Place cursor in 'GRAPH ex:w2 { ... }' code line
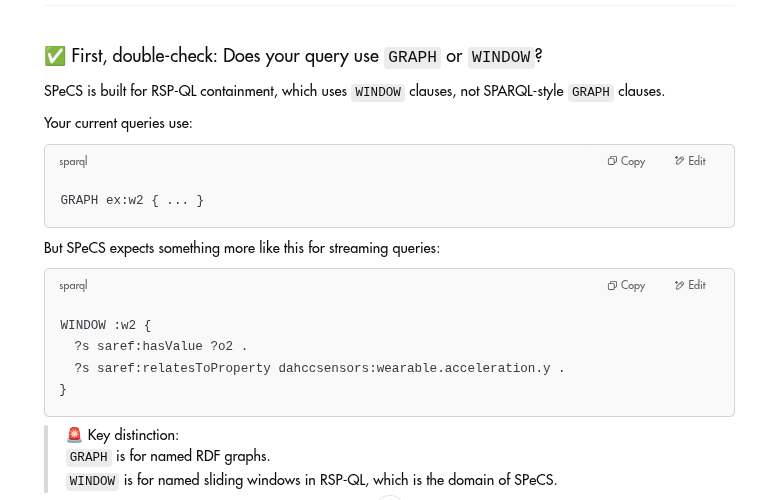 [132, 200]
